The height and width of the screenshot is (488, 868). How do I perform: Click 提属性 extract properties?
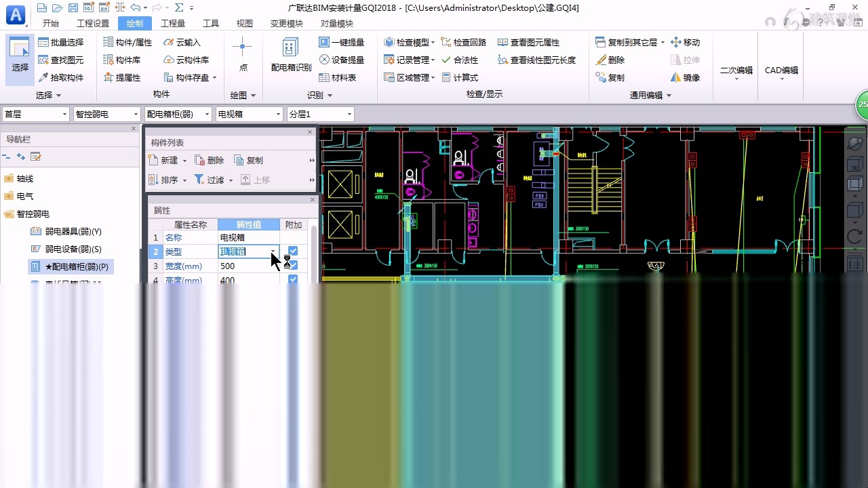121,77
